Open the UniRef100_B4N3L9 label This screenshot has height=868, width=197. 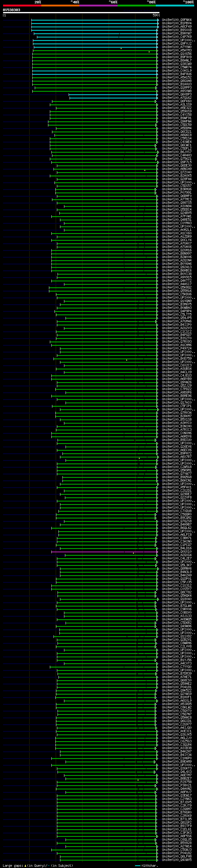pyautogui.click(x=177, y=572)
